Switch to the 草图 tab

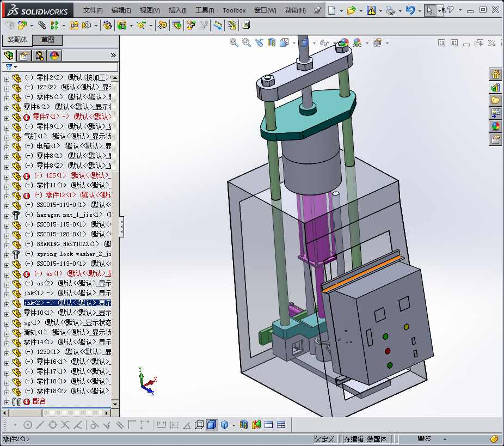coord(48,40)
